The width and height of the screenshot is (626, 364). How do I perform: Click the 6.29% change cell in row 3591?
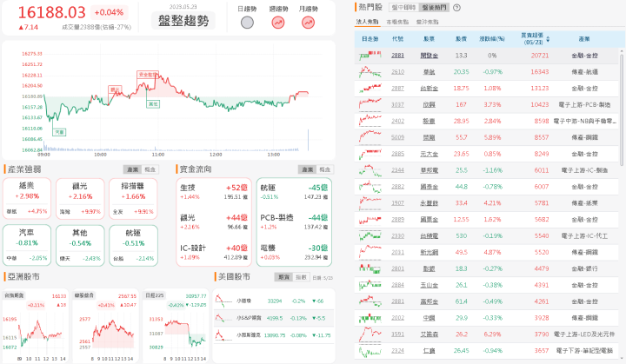pos(492,334)
